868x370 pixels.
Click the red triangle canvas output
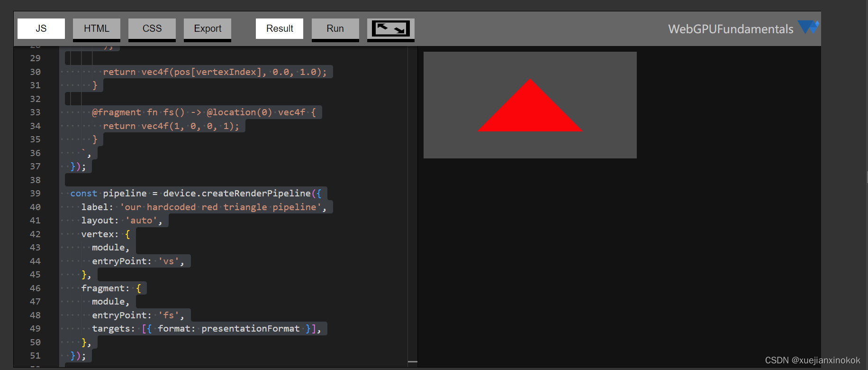(530, 105)
